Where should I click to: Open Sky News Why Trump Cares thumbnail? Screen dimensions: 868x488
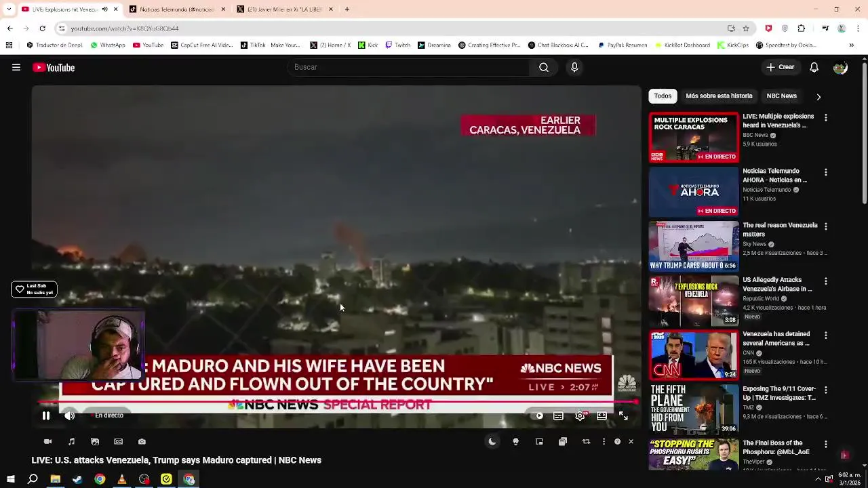pyautogui.click(x=694, y=246)
